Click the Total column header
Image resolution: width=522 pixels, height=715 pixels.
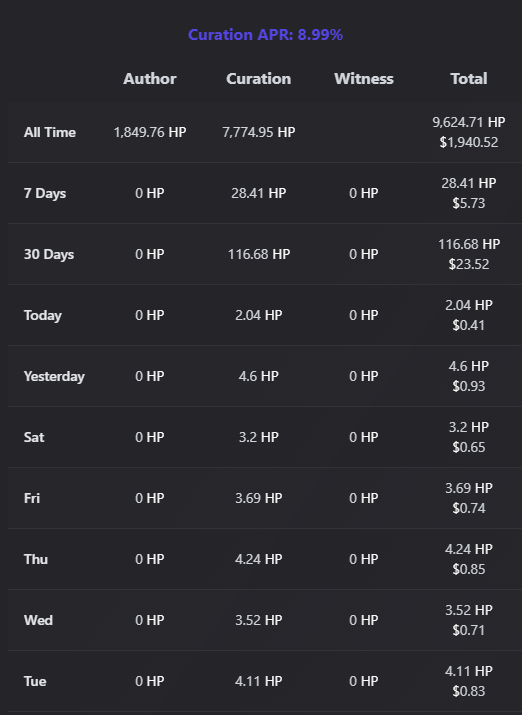pyautogui.click(x=469, y=78)
